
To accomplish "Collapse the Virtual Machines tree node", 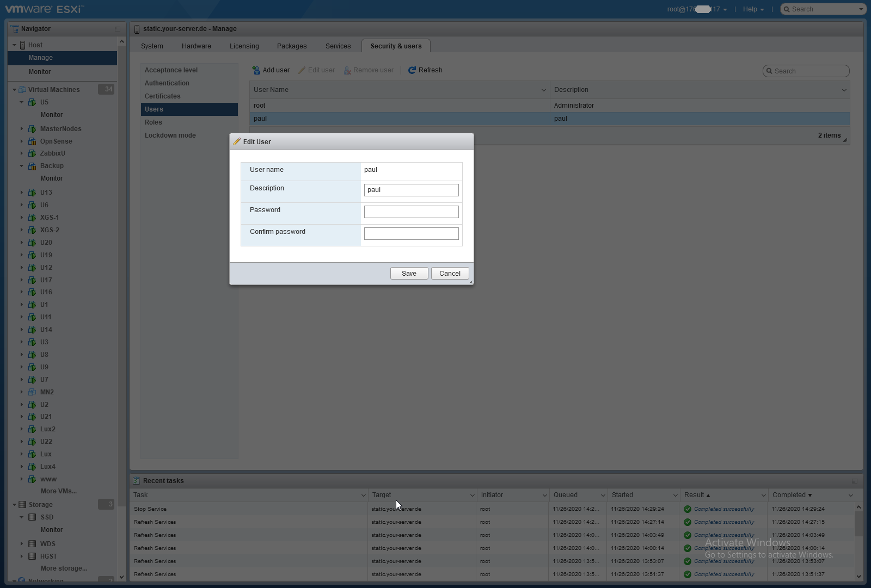I will (14, 90).
